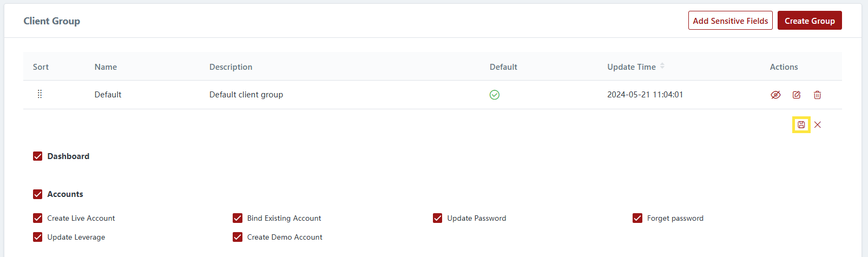Screen dimensions: 868x257
Task: Click the green default status check icon
Action: coord(495,95)
